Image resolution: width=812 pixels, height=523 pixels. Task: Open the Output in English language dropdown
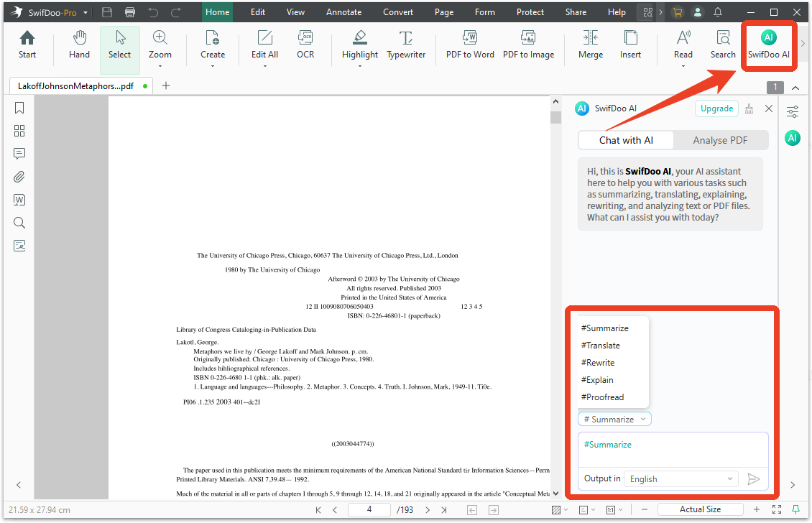coord(681,479)
